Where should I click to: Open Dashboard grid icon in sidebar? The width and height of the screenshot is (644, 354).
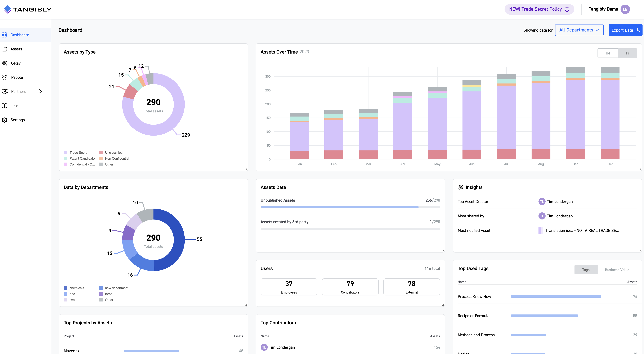(x=4, y=35)
